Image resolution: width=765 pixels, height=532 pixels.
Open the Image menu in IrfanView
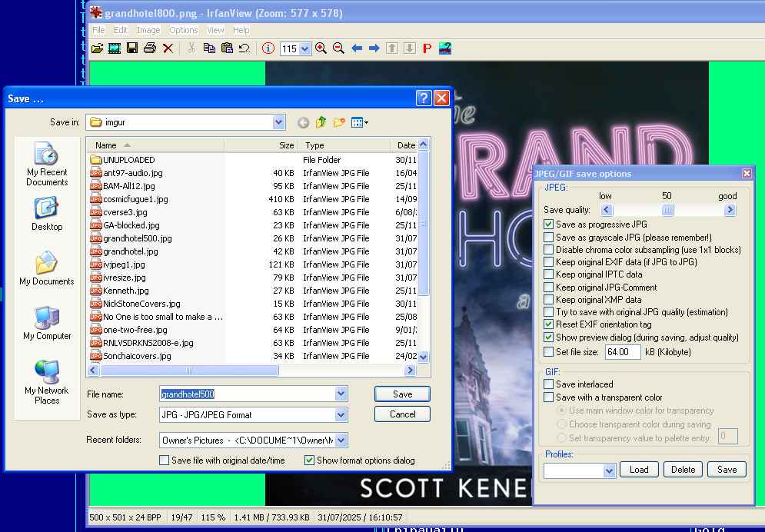click(x=148, y=30)
